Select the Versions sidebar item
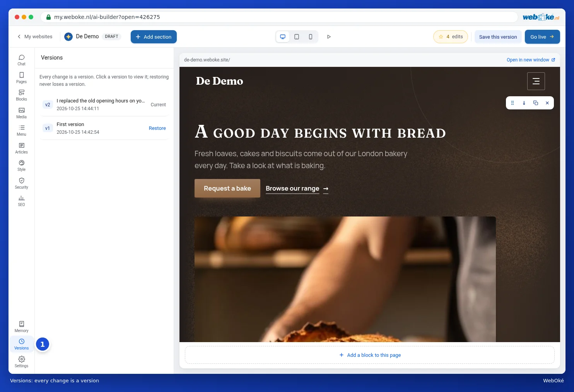Screen dimensions: 574x392 pos(22,344)
